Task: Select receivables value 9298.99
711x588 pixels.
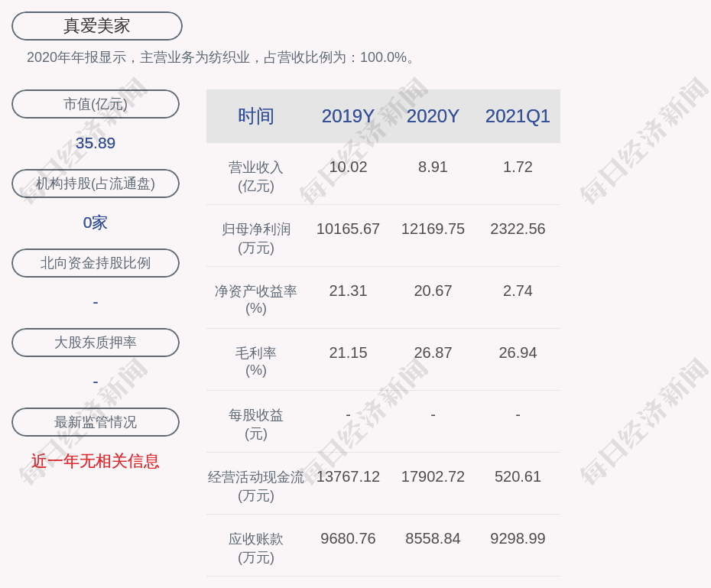Action: click(518, 538)
